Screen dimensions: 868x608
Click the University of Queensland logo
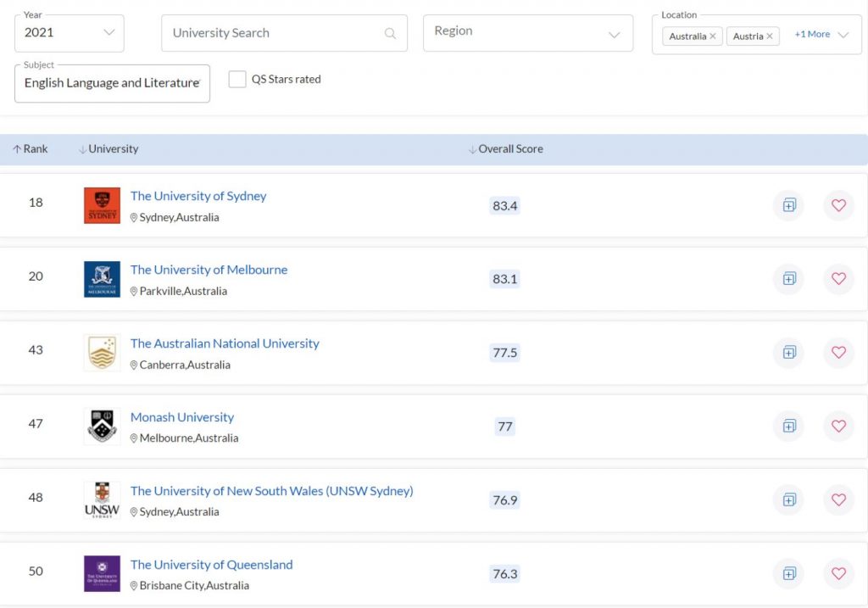pos(102,574)
